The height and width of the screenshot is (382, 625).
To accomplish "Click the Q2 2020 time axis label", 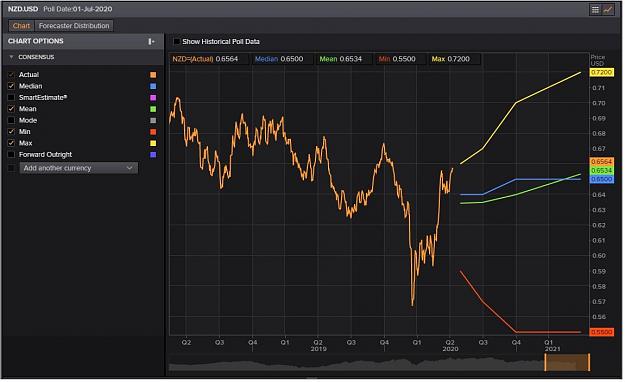I will point(450,346).
